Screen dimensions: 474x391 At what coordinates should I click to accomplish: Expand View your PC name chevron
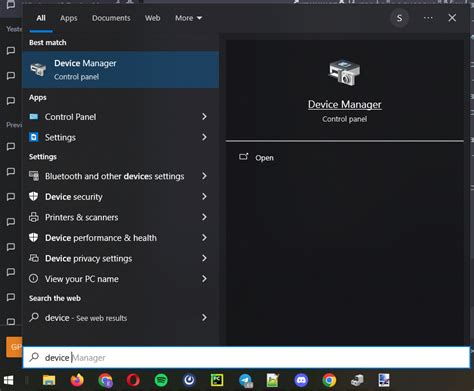coord(204,279)
